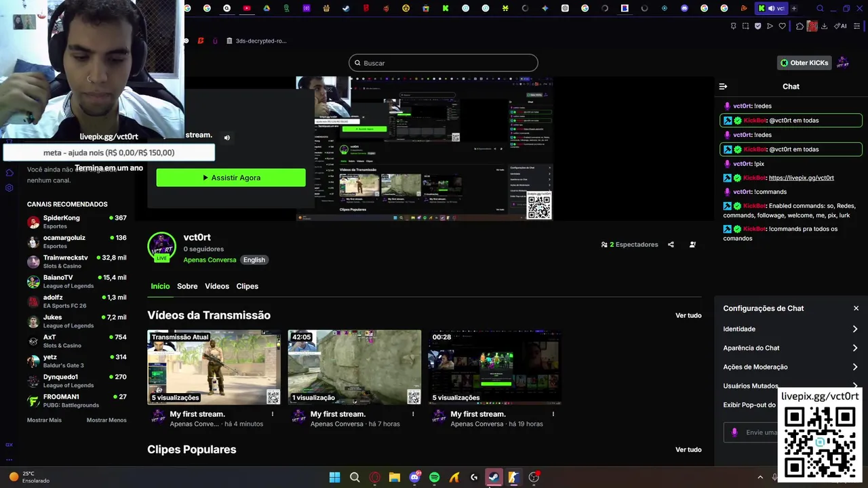868x488 pixels.
Task: Open Discord from the taskbar
Action: [414, 477]
